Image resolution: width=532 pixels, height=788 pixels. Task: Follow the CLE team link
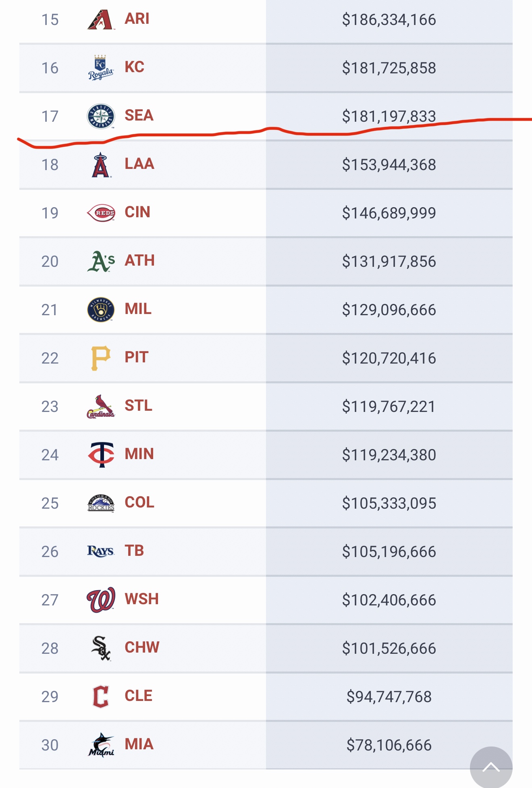138,696
